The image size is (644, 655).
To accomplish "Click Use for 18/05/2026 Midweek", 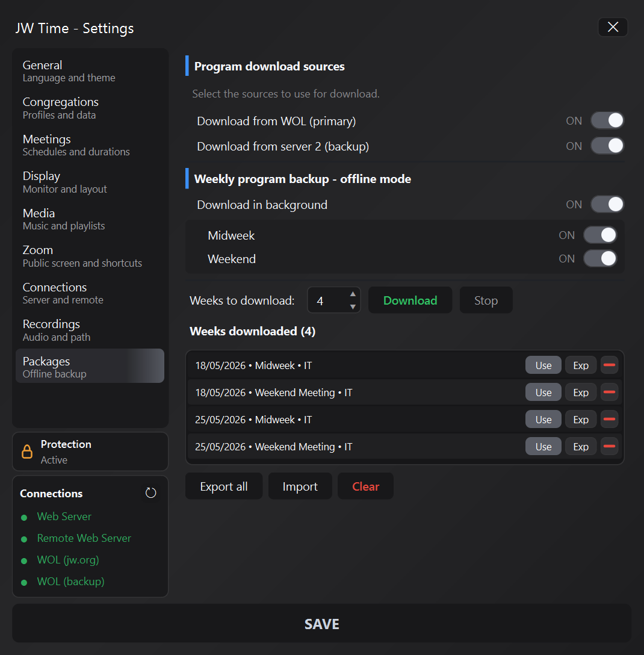I will [543, 365].
